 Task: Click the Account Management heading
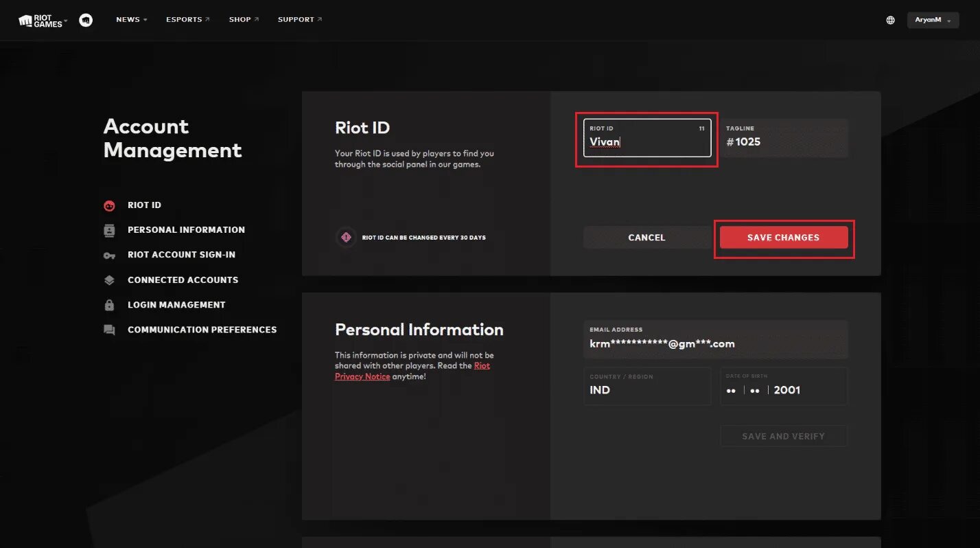pos(173,138)
